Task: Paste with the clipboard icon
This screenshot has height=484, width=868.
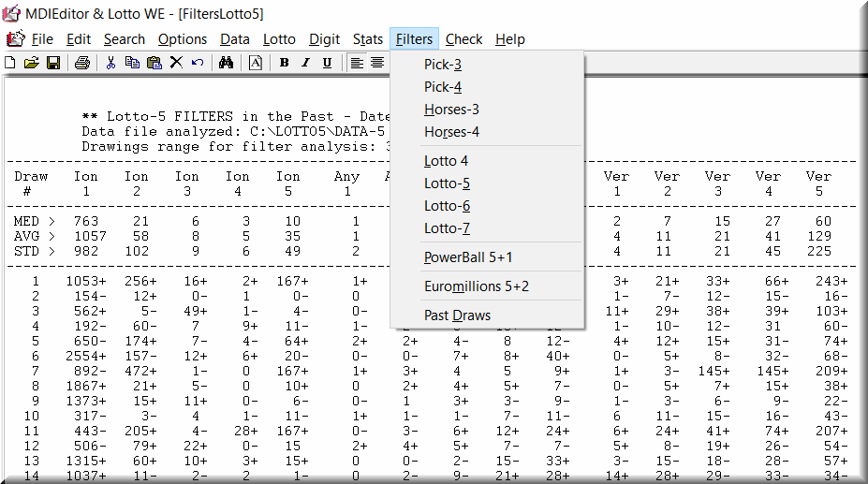Action: (x=154, y=63)
